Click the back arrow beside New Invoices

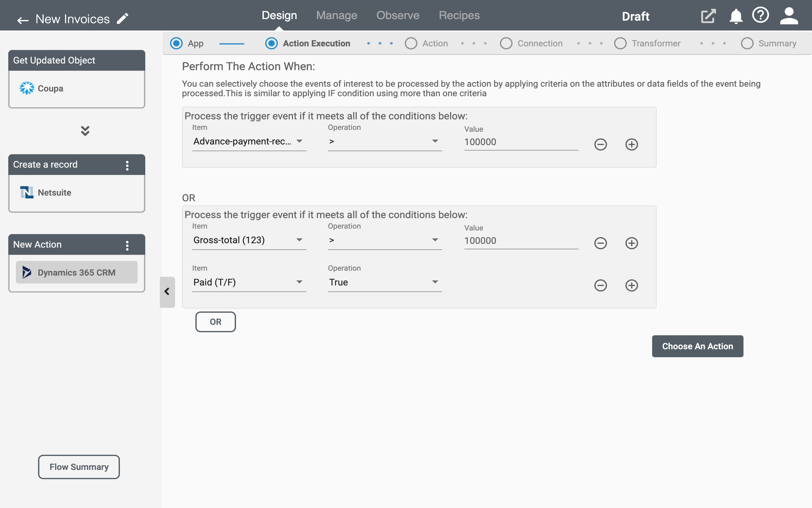23,20
